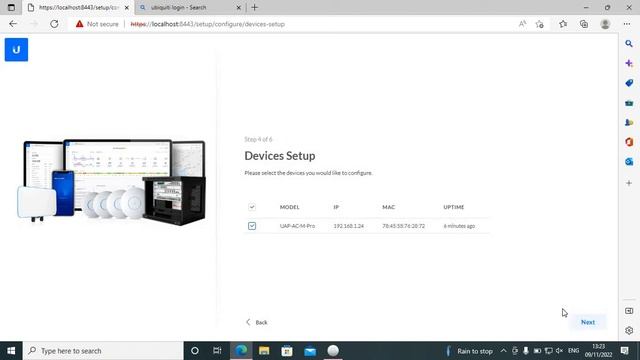The width and height of the screenshot is (640, 360).
Task: Click the MODEL column header
Action: point(289,207)
